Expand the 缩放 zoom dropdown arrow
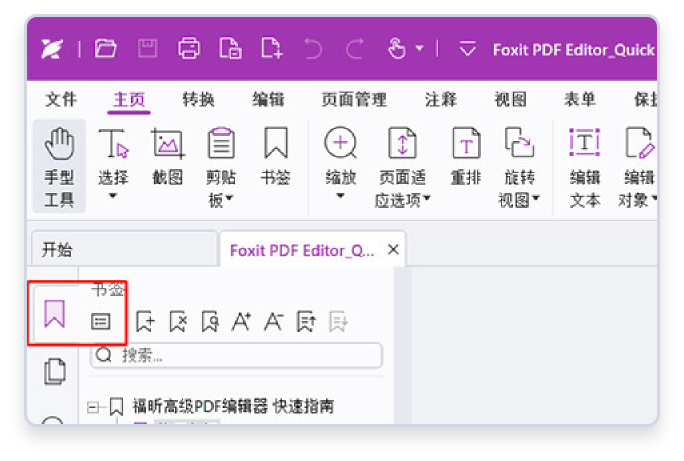The width and height of the screenshot is (684, 461). point(341,196)
